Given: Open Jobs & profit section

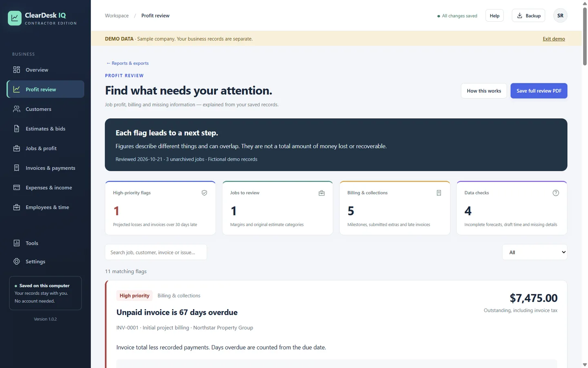Looking at the screenshot, I should [x=45, y=148].
